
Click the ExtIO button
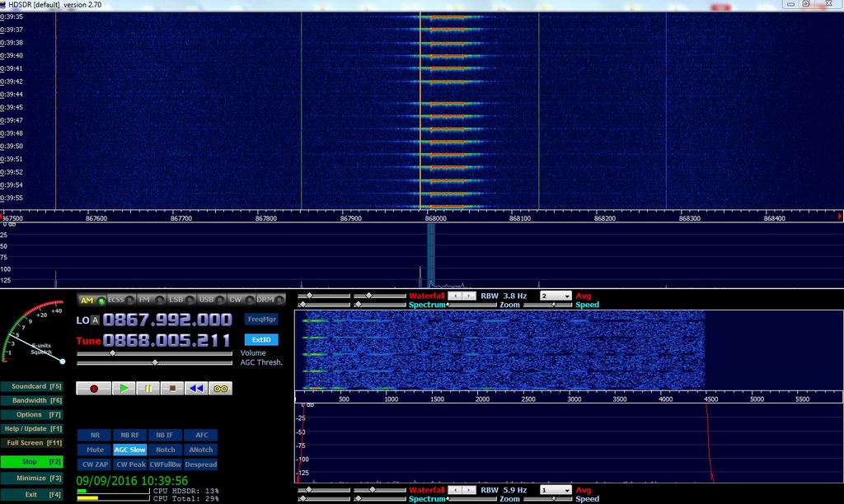point(260,339)
